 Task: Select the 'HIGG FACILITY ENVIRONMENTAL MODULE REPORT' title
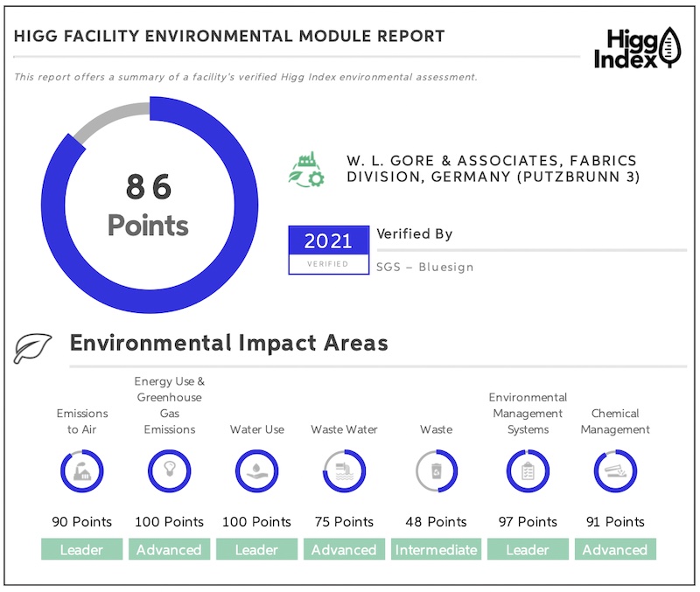tap(229, 36)
